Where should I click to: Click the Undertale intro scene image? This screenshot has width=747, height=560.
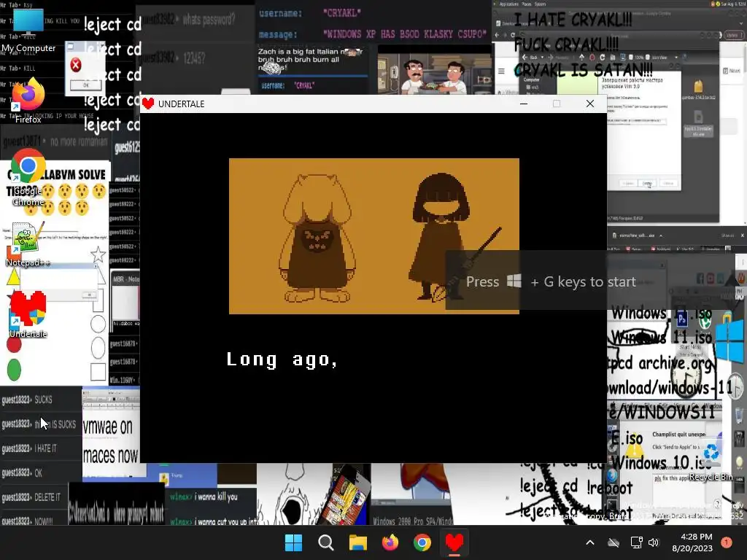point(374,236)
